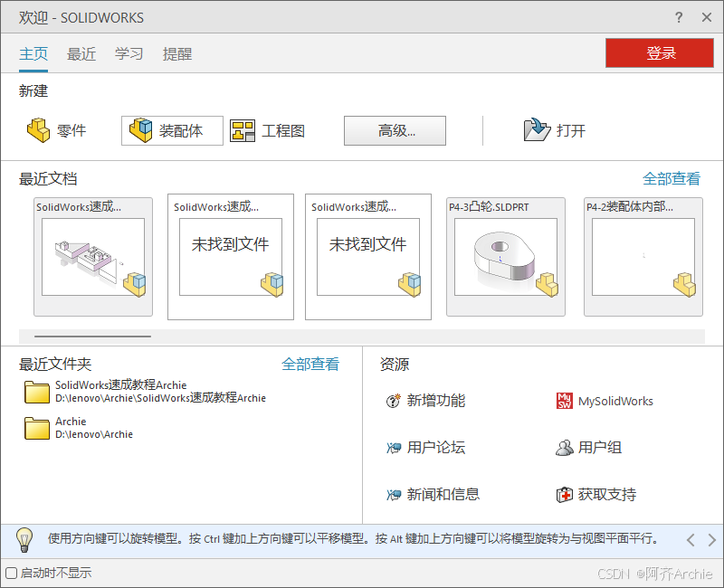This screenshot has height=588, width=724.
Task: Show the previous tip with left arrow
Action: click(691, 540)
